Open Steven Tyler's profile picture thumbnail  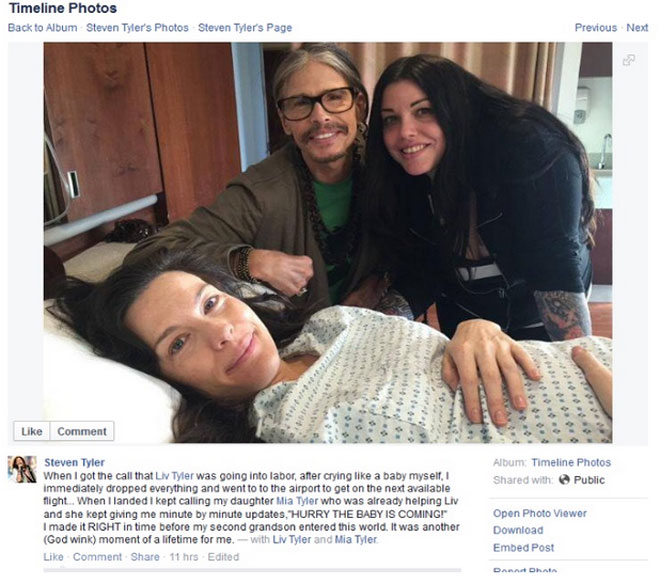(x=22, y=469)
